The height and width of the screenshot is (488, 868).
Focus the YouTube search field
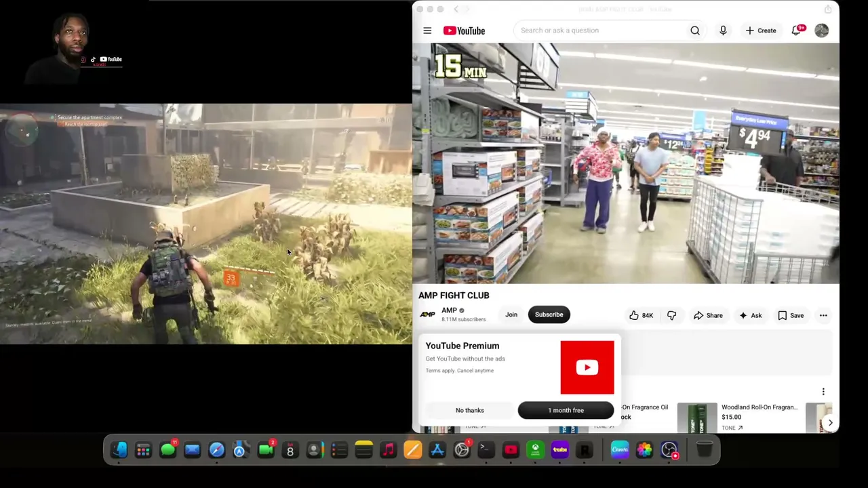click(x=600, y=30)
